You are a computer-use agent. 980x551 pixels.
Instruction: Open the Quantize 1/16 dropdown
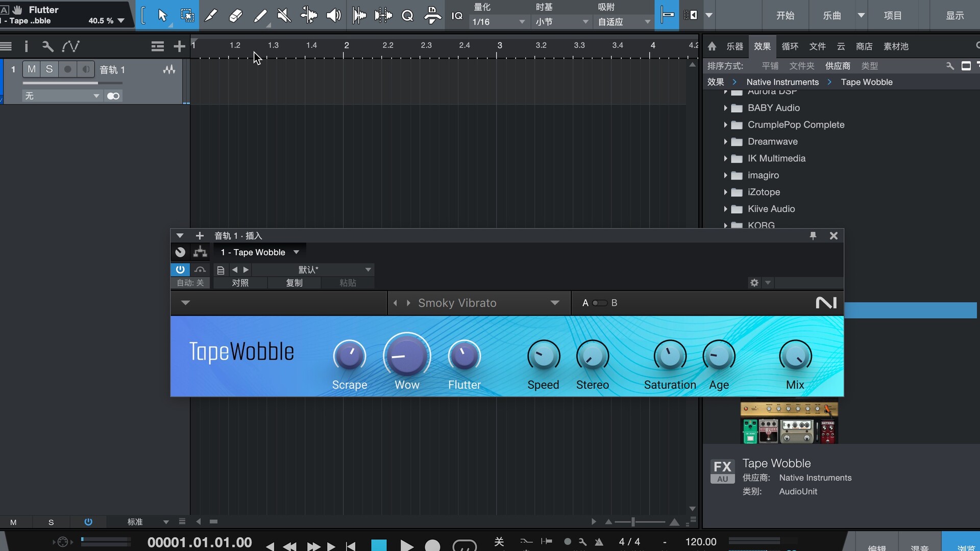pyautogui.click(x=498, y=22)
